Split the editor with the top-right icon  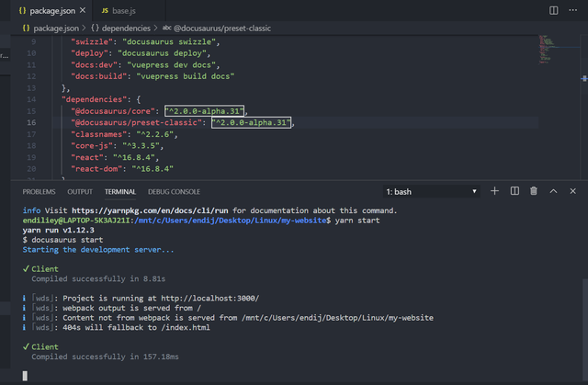[x=553, y=10]
